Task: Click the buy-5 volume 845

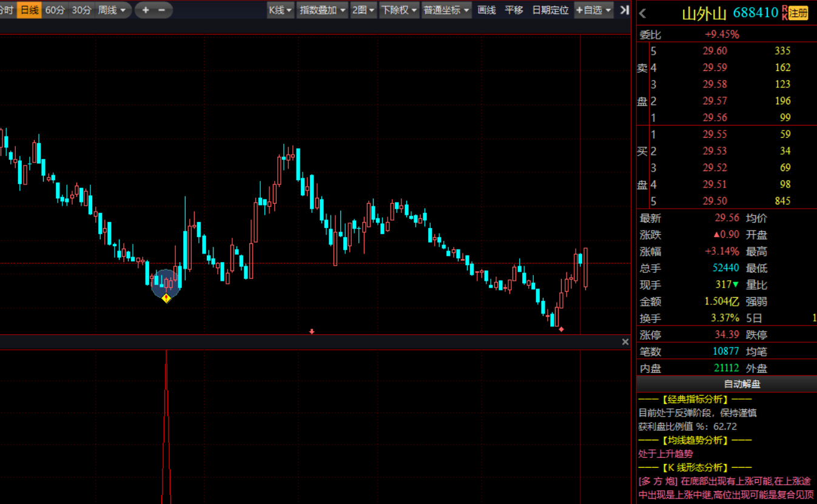Action: coord(782,201)
